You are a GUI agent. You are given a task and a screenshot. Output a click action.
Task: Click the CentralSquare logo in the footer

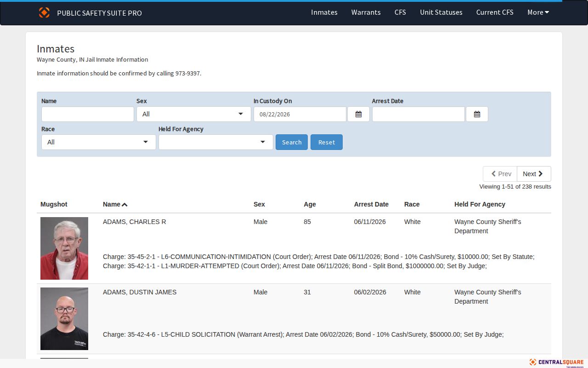pos(556,362)
